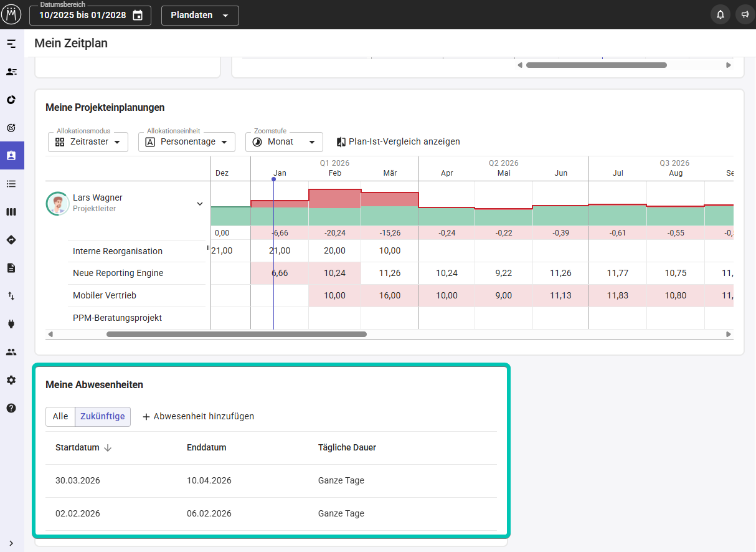756x552 pixels.
Task: Open the Allokationsmodus Zeitraster dropdown
Action: click(88, 142)
